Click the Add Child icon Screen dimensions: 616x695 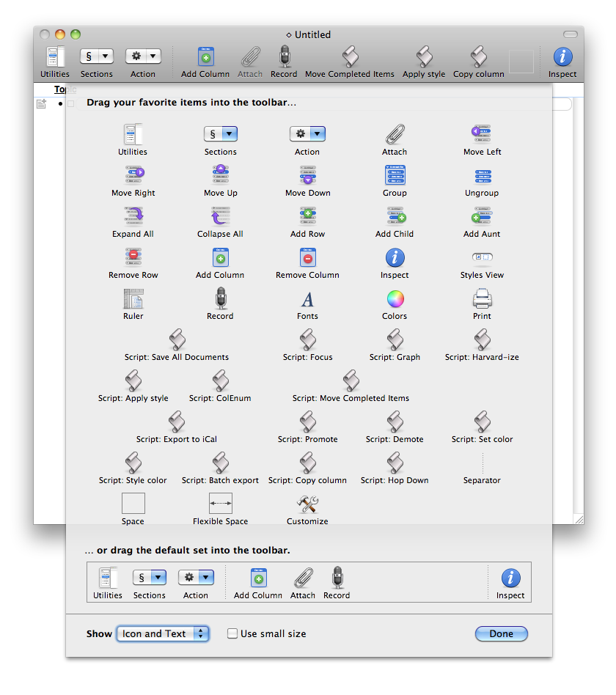[395, 216]
